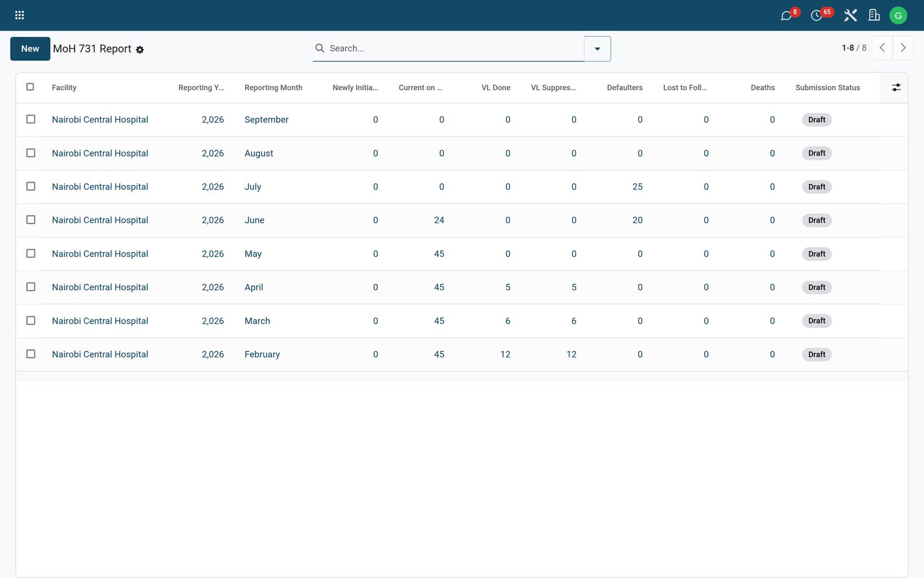Sort by the Defaulters column header
This screenshot has width=924, height=578.
(624, 87)
